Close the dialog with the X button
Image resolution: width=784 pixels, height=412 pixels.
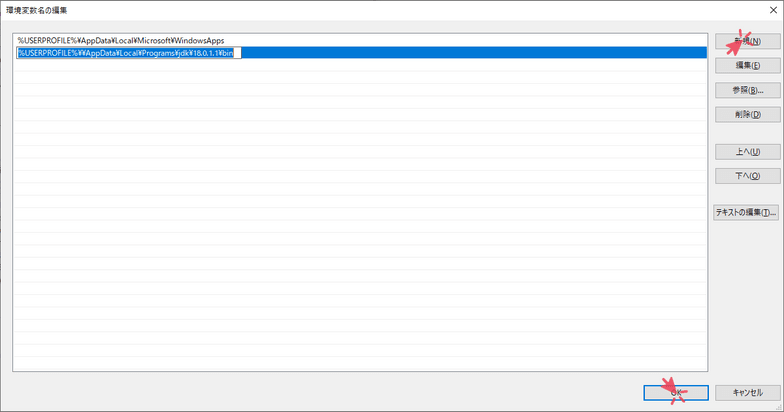click(x=765, y=10)
